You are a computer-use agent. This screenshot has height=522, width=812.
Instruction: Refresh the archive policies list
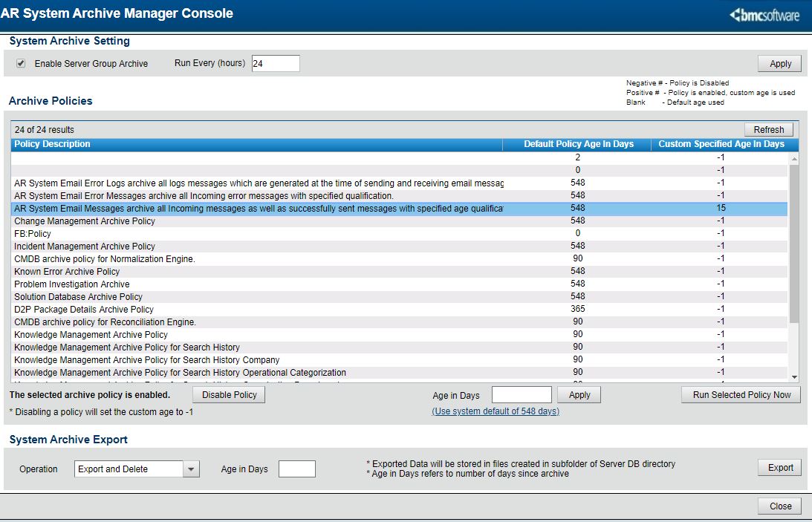click(x=768, y=130)
